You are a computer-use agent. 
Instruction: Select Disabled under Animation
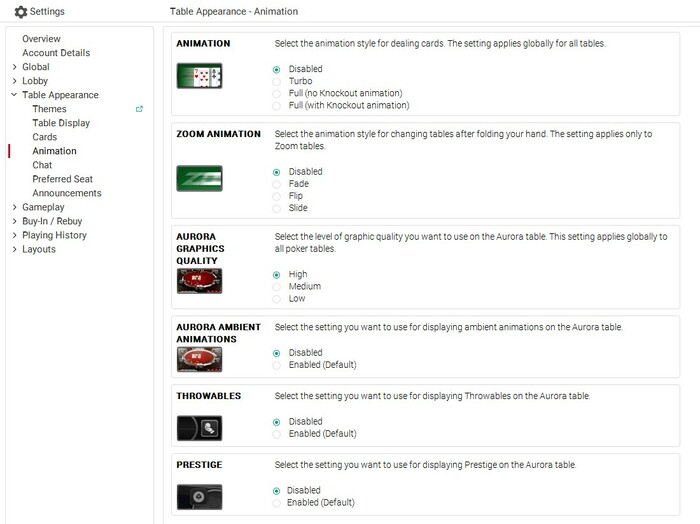pyautogui.click(x=277, y=70)
